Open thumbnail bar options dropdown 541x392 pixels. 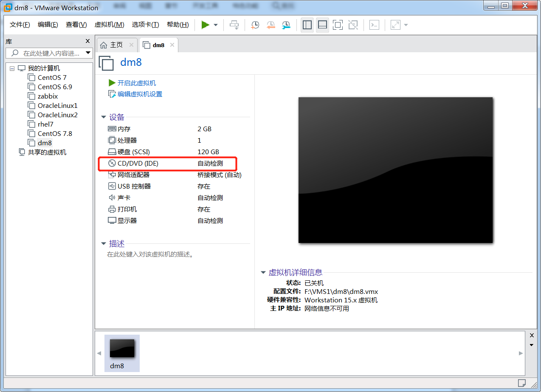[x=532, y=345]
